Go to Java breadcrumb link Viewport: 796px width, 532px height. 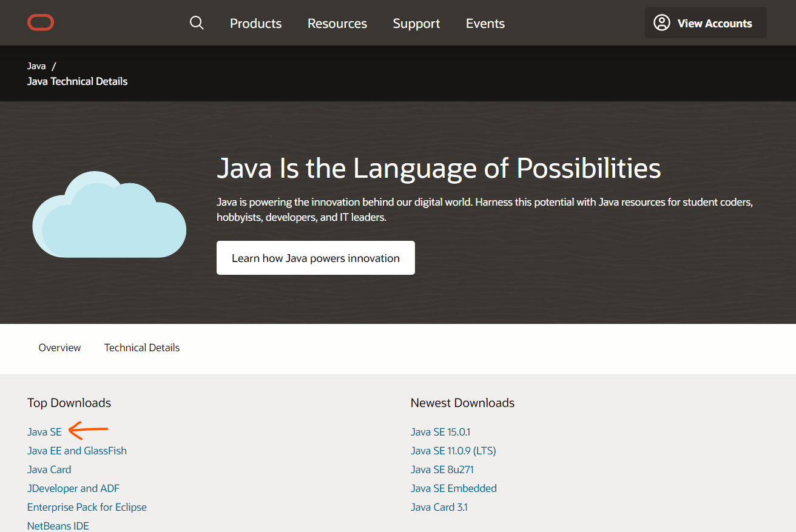point(36,66)
